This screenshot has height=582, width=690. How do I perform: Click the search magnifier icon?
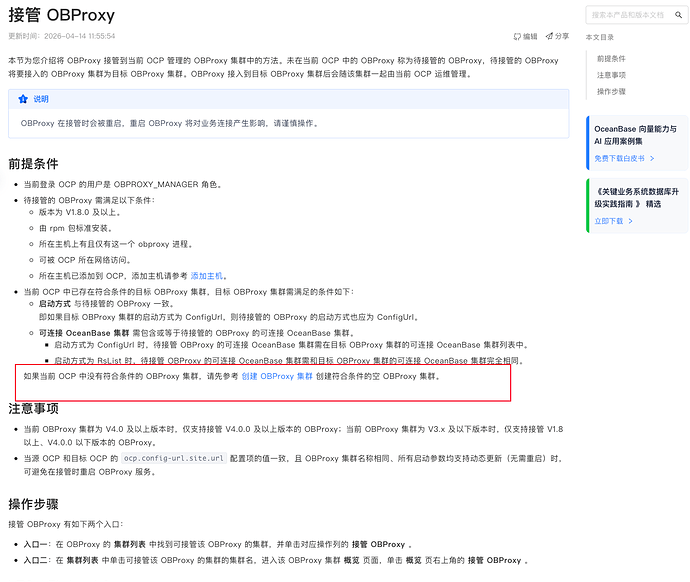click(679, 15)
